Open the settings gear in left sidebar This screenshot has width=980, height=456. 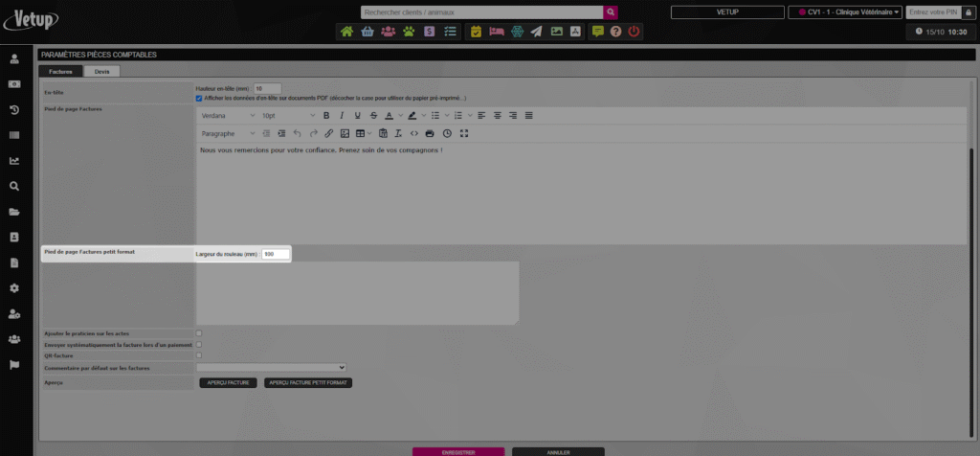[14, 287]
